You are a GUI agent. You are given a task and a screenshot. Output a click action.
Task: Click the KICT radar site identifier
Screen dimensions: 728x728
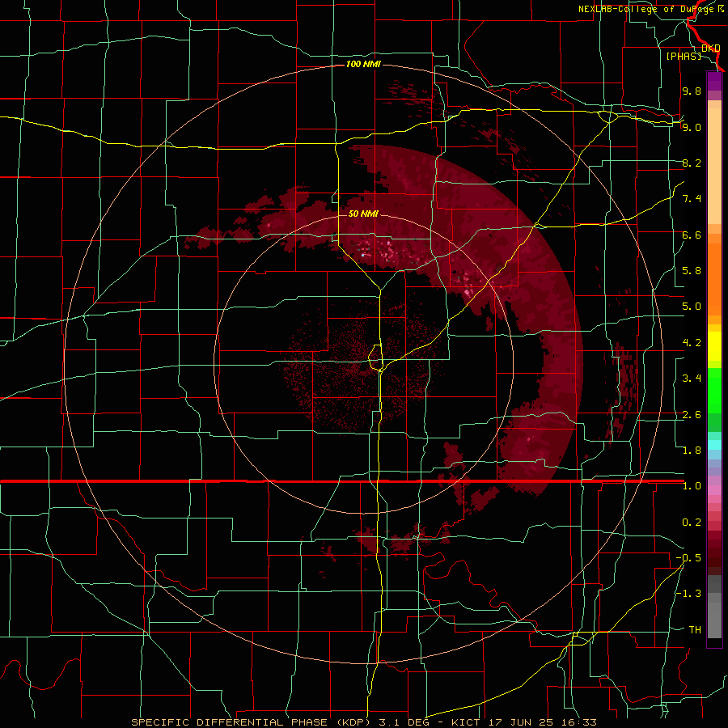(x=466, y=722)
